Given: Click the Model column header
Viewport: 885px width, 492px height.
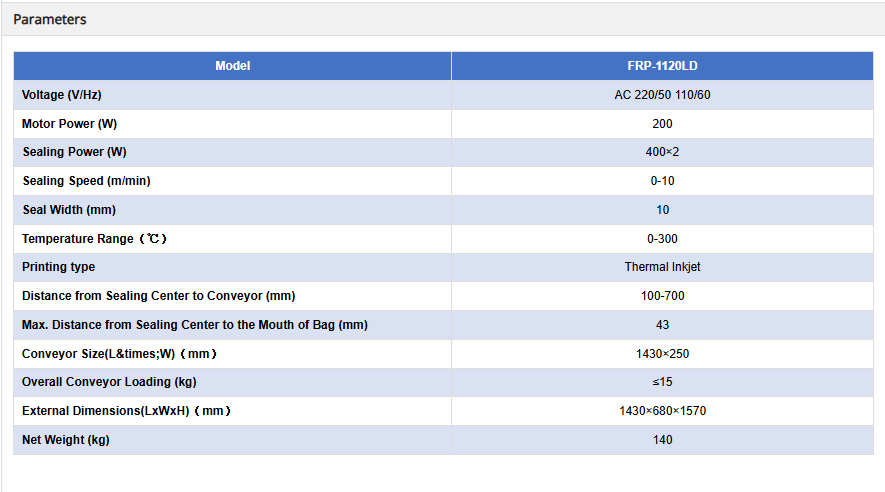Looking at the screenshot, I should (232, 66).
